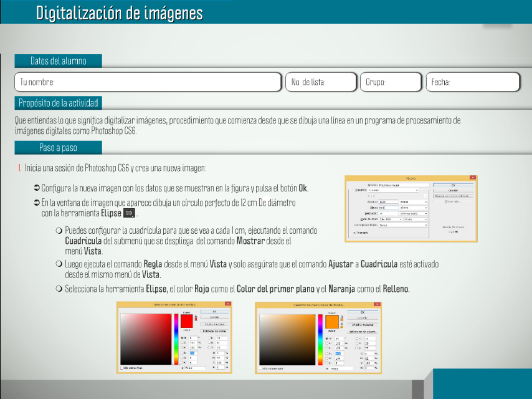
Task: Click the gamut warning icon in red color picker
Action: [x=197, y=317]
